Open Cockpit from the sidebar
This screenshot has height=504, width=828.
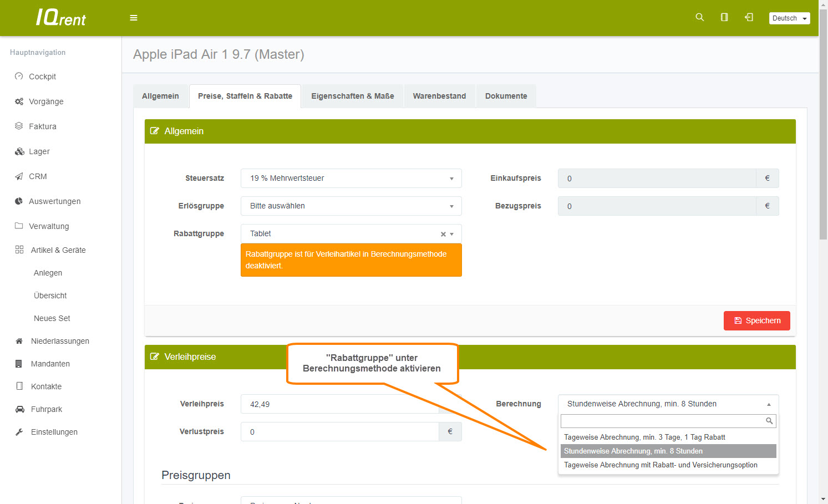pyautogui.click(x=42, y=77)
